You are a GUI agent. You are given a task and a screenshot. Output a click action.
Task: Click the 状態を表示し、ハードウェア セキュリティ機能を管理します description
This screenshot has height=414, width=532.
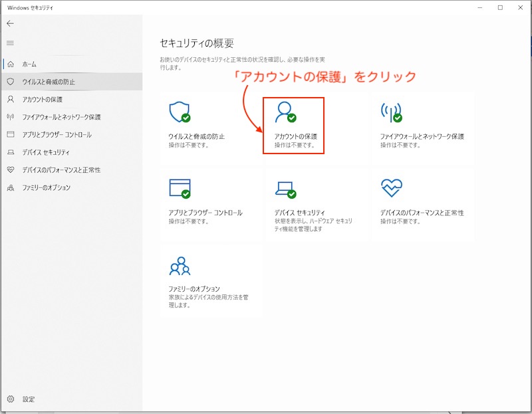[x=313, y=225]
